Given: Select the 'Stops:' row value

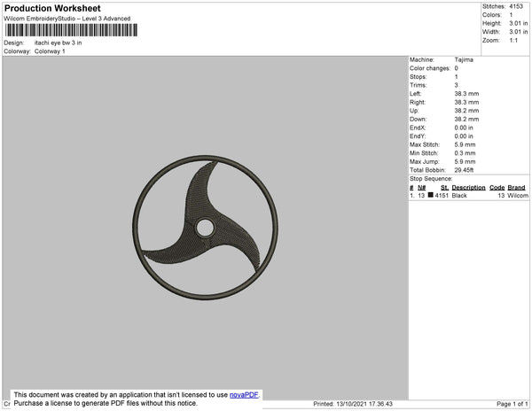Looking at the screenshot, I should (x=457, y=77).
